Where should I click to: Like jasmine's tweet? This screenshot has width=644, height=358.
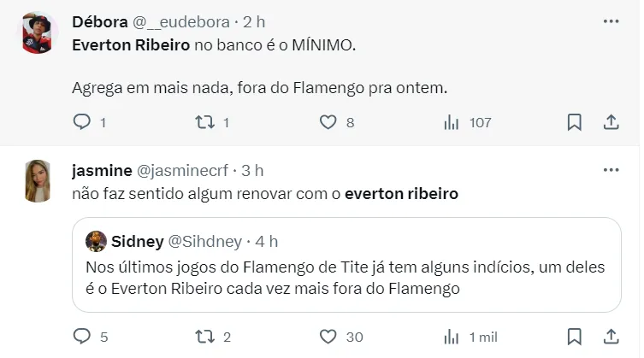tap(327, 337)
